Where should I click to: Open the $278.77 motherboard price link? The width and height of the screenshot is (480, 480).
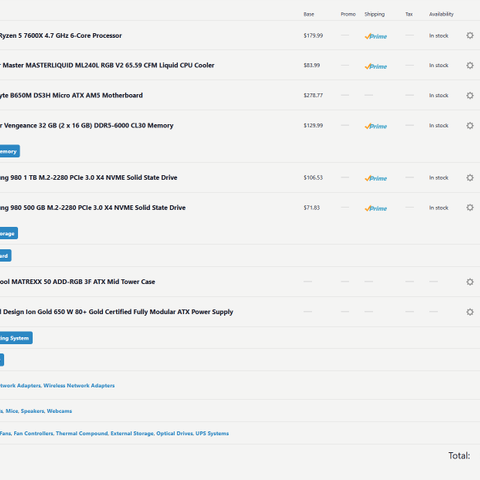coord(313,95)
